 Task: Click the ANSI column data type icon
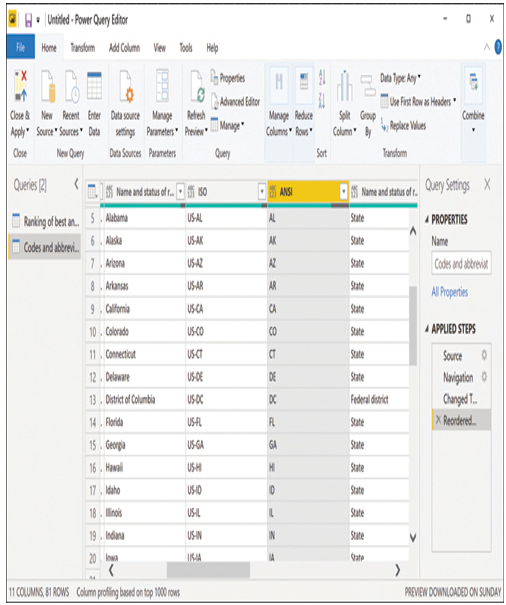point(272,191)
